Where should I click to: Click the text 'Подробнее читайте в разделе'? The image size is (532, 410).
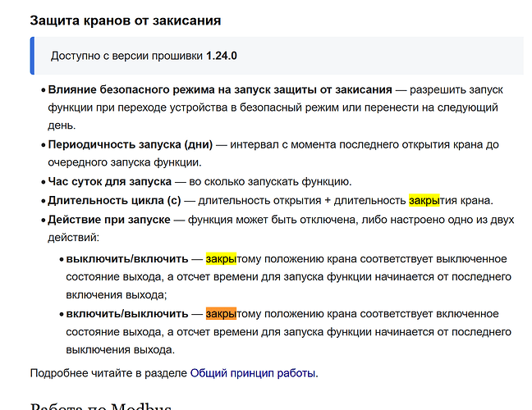point(108,373)
